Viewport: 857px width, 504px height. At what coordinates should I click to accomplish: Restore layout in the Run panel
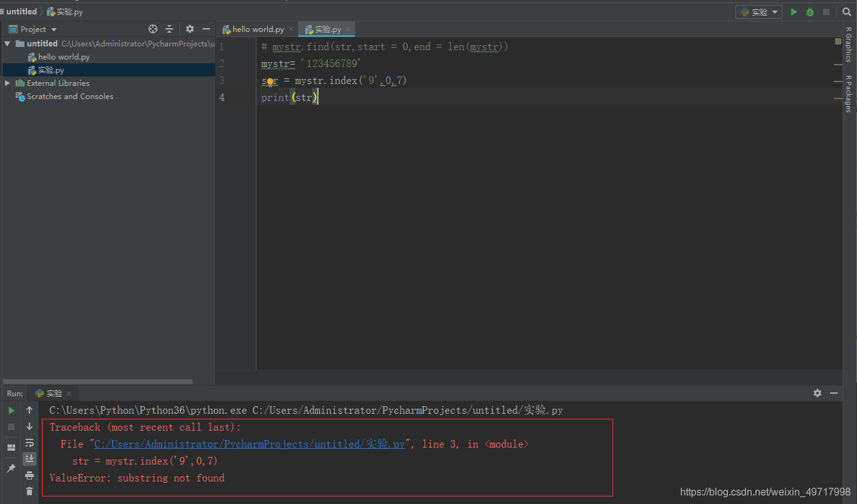[11, 448]
